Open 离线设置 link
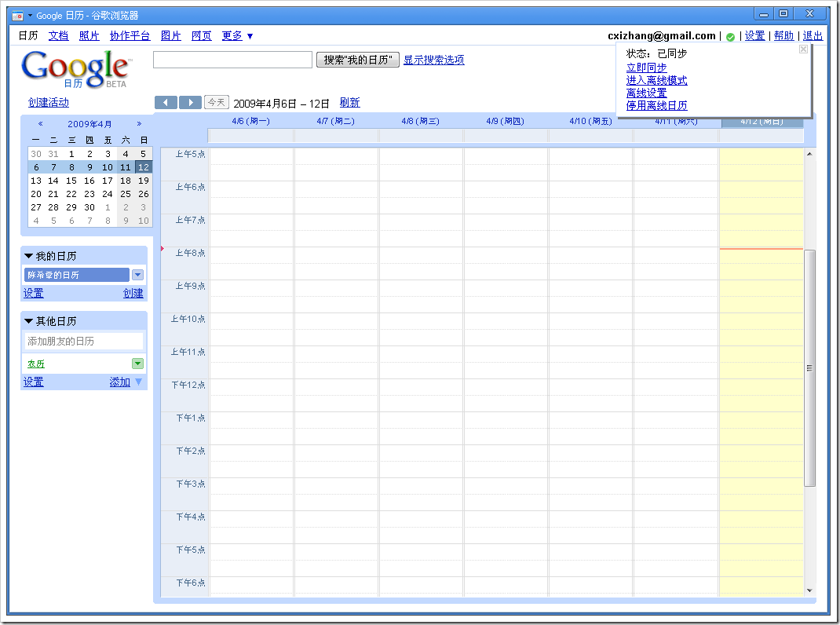 click(647, 93)
